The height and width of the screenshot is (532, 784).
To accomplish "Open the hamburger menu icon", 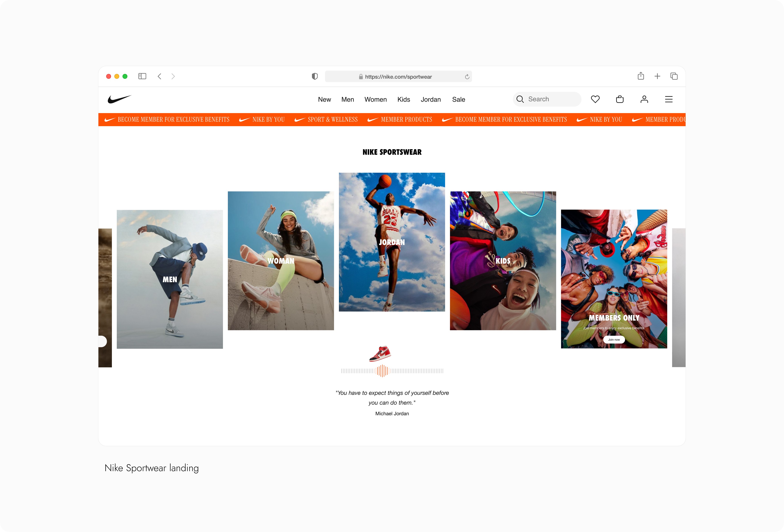I will click(x=669, y=99).
